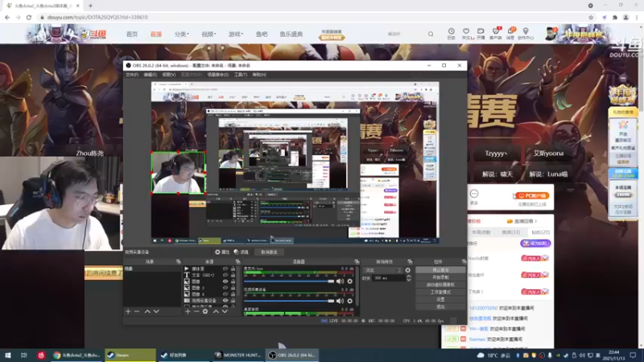Open OBS Tools menu
The width and height of the screenshot is (644, 362).
(x=241, y=75)
